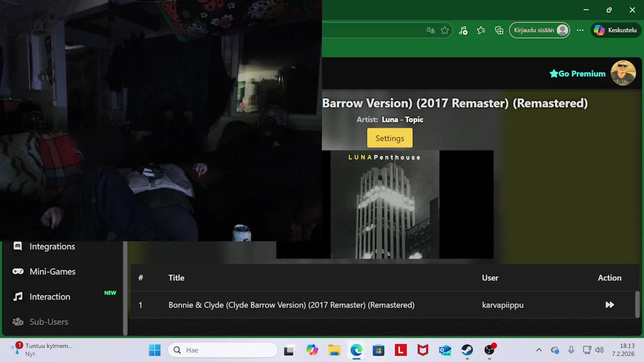Click Microsoft Edge taskbar icon
The height and width of the screenshot is (362, 644).
(356, 350)
